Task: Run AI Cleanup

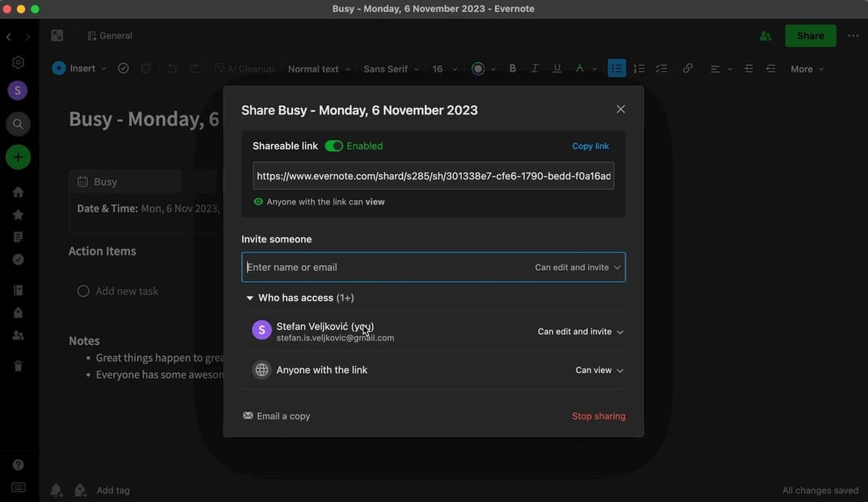Action: (244, 69)
